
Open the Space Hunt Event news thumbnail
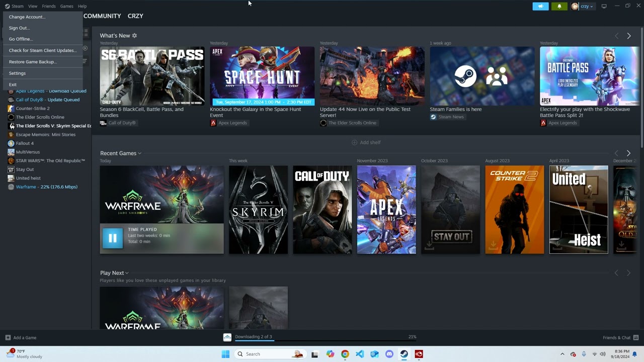tap(262, 76)
